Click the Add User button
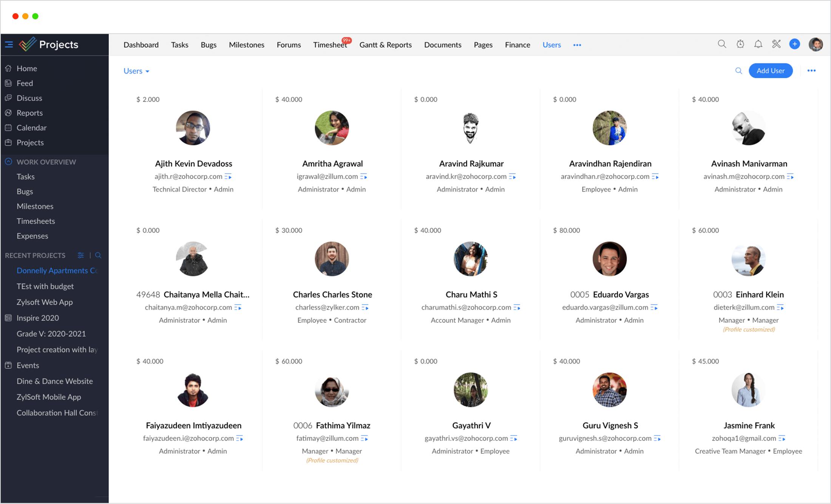Image resolution: width=831 pixels, height=504 pixels. point(770,71)
